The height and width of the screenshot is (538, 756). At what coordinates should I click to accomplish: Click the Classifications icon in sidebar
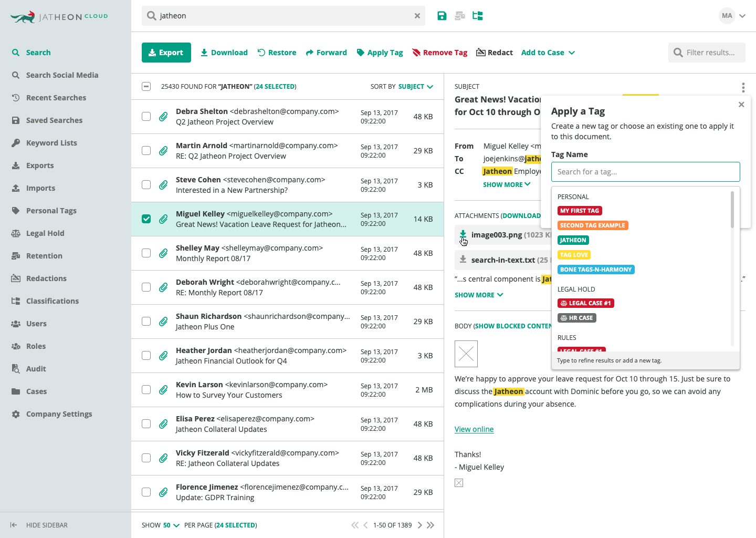[x=16, y=301]
